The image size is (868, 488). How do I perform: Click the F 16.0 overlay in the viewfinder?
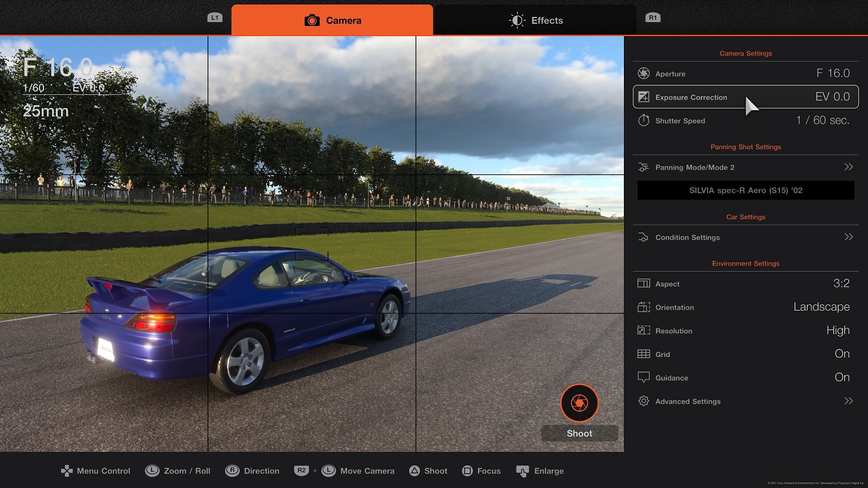pos(58,68)
